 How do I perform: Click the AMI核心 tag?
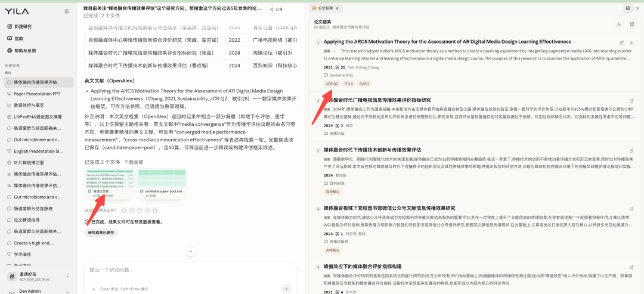333,250
